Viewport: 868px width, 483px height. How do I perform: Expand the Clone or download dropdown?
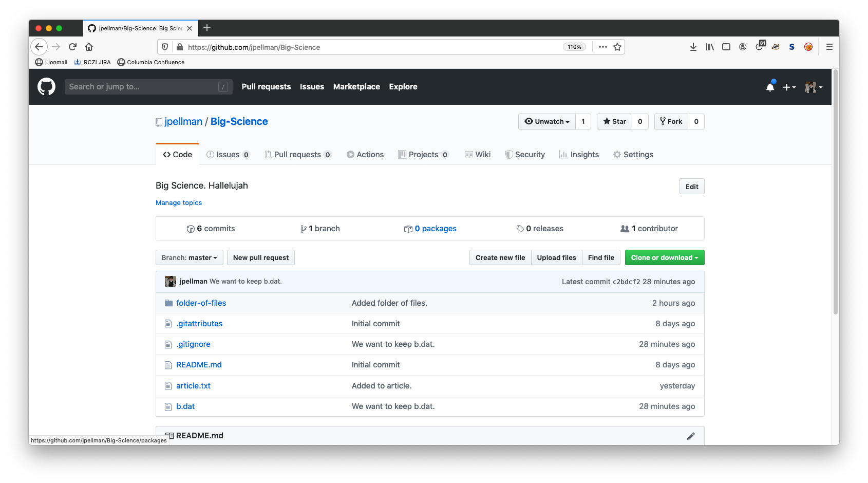665,258
